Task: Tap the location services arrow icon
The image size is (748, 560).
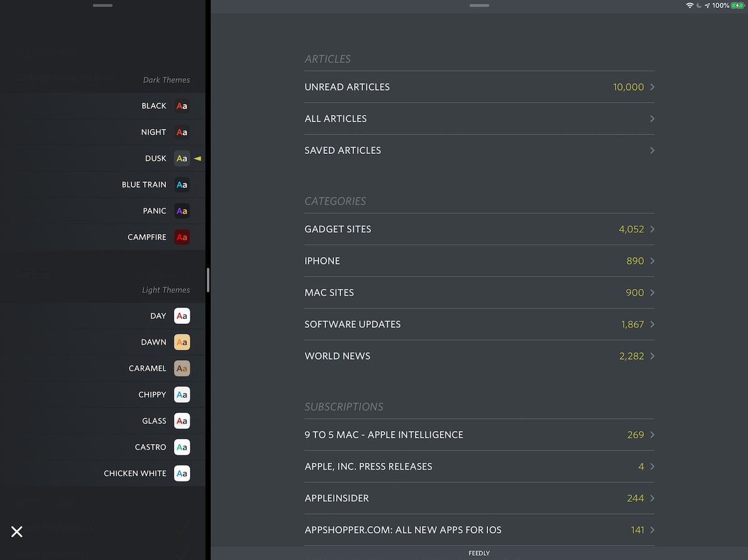Action: [707, 6]
